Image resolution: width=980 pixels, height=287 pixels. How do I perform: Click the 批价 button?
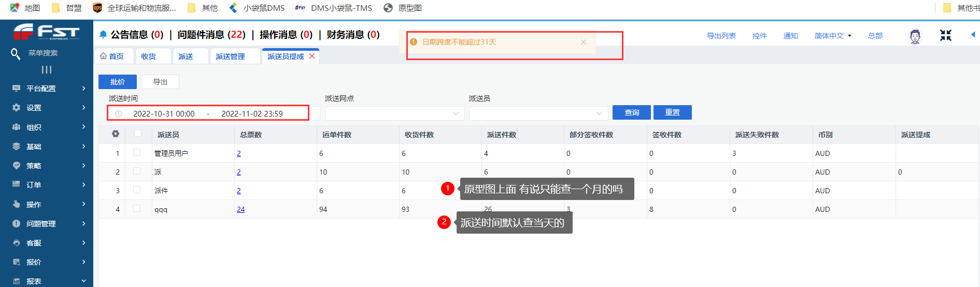coord(118,82)
